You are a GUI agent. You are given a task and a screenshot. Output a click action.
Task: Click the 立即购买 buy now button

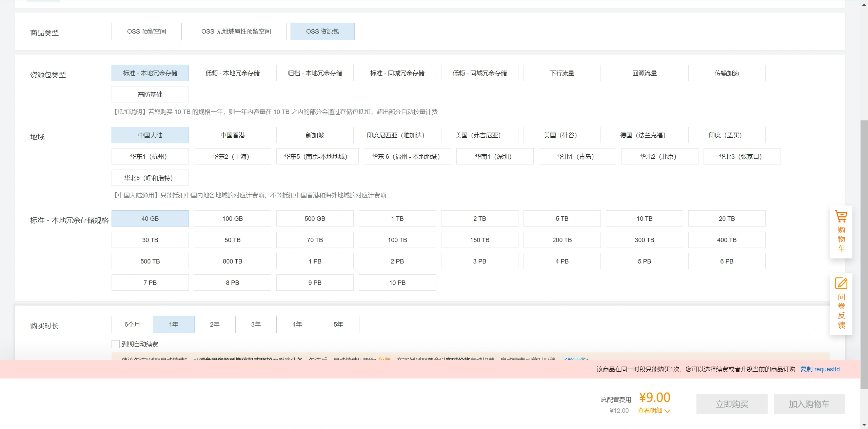732,404
